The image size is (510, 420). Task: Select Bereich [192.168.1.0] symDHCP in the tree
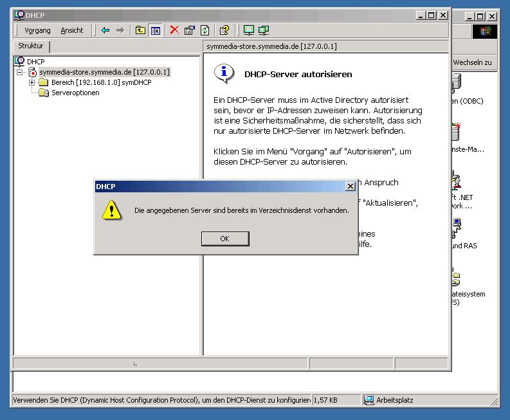pos(102,82)
